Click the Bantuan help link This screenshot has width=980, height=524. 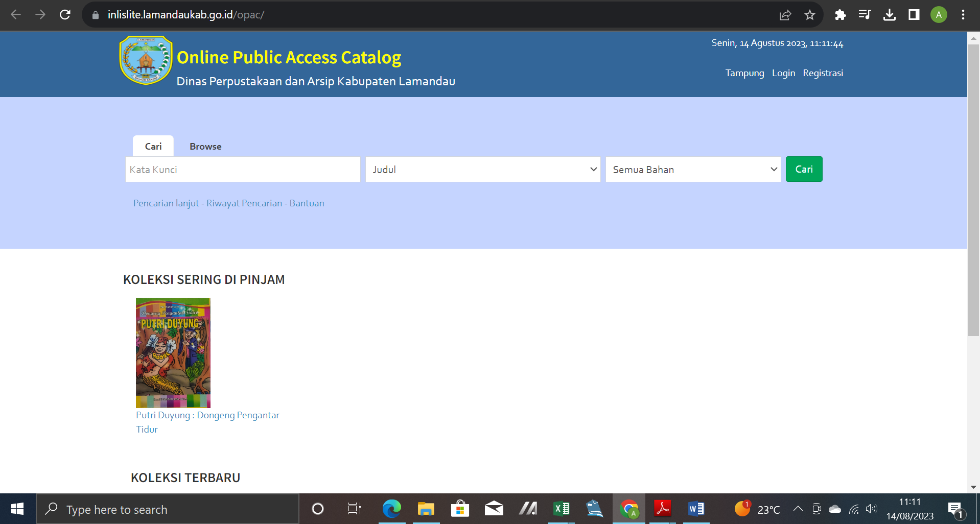click(x=307, y=203)
